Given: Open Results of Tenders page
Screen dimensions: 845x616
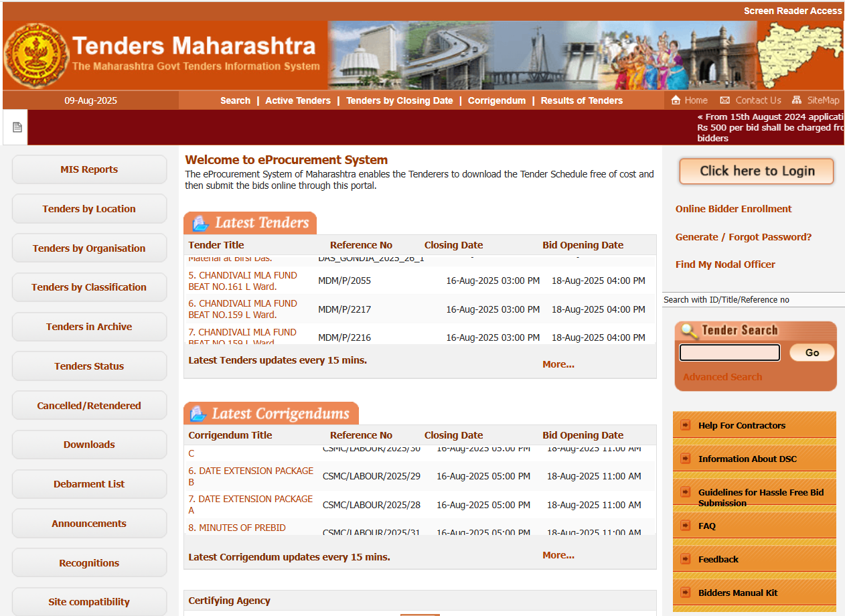Looking at the screenshot, I should point(582,100).
